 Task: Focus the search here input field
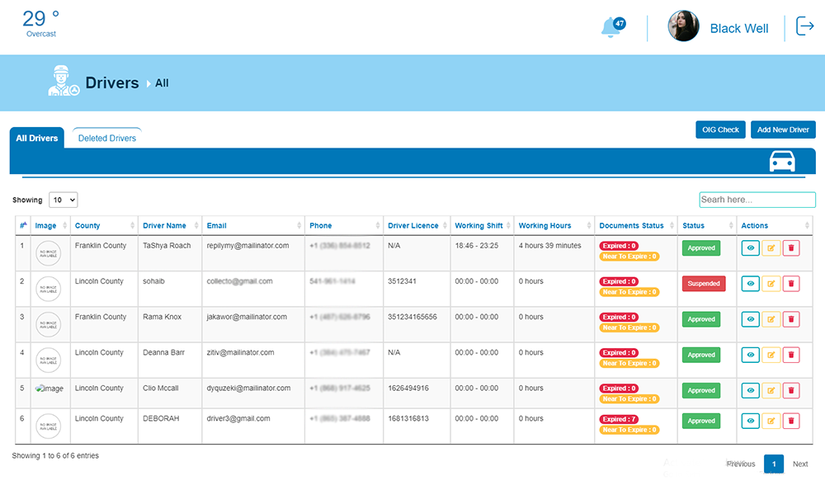(x=757, y=200)
